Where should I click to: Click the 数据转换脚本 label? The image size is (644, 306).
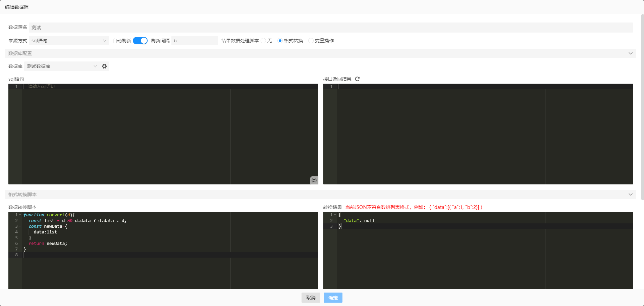click(22, 207)
